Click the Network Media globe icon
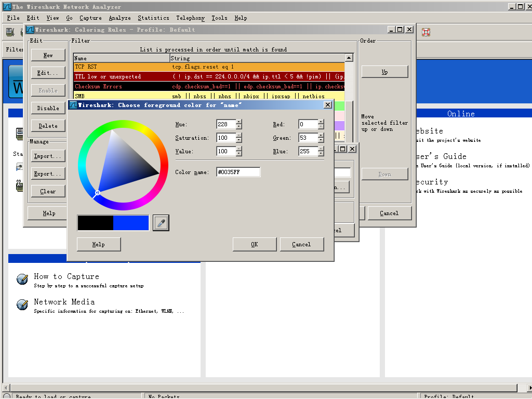 click(x=22, y=304)
